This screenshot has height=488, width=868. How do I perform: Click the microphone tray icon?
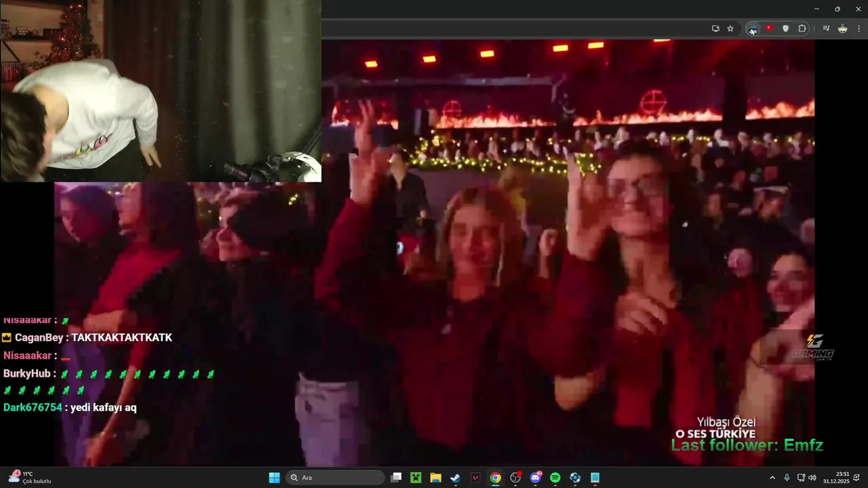click(x=787, y=478)
